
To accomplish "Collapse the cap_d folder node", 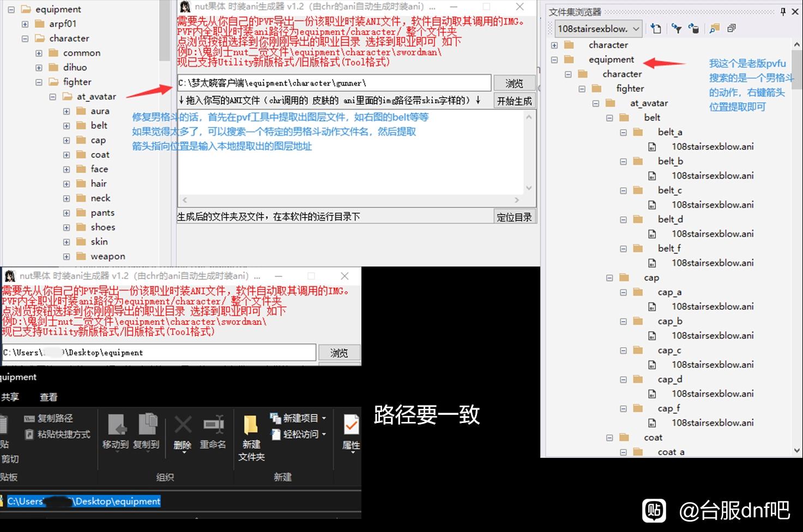I will pyautogui.click(x=623, y=379).
